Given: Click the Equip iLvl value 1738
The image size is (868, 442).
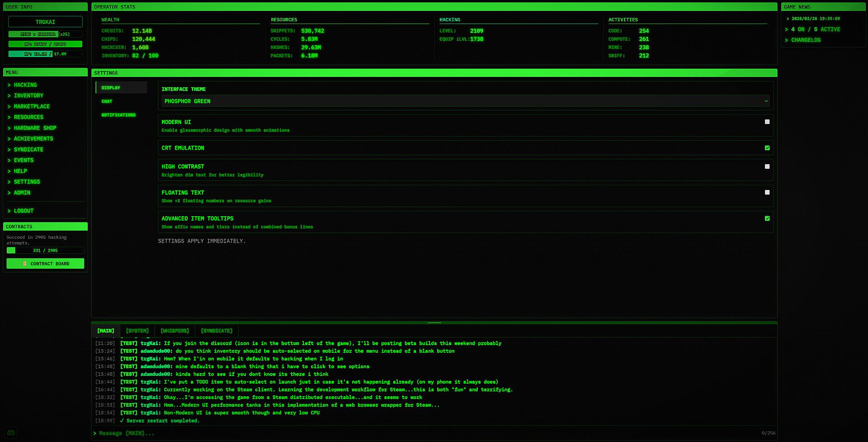Looking at the screenshot, I should (476, 39).
